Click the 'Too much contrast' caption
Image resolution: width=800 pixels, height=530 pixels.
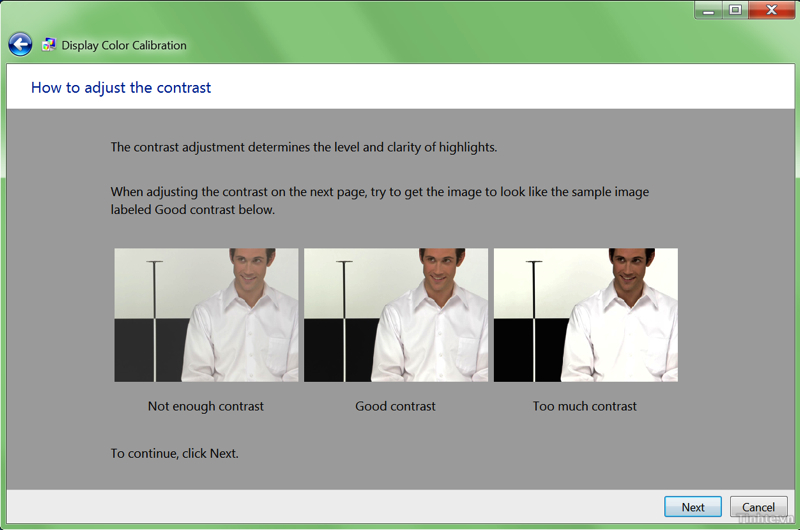(585, 406)
